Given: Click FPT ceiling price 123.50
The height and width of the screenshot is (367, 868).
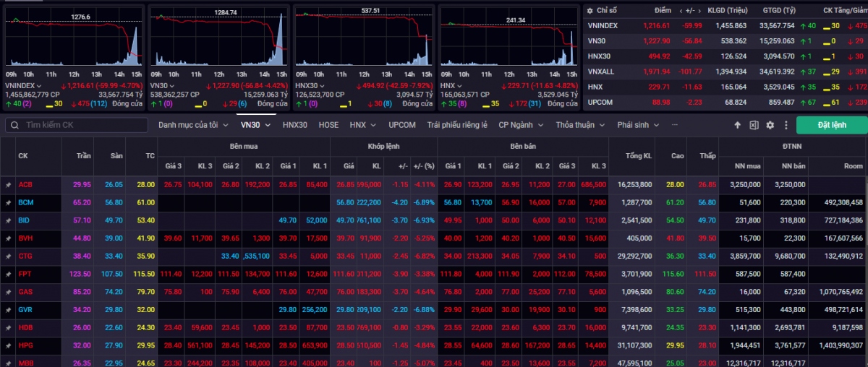Looking at the screenshot, I should pyautogui.click(x=80, y=275).
